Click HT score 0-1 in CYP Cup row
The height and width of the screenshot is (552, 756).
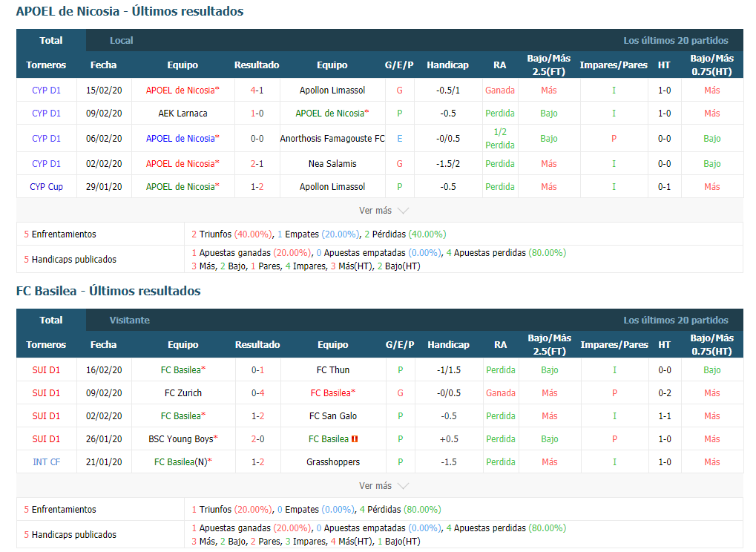click(665, 186)
